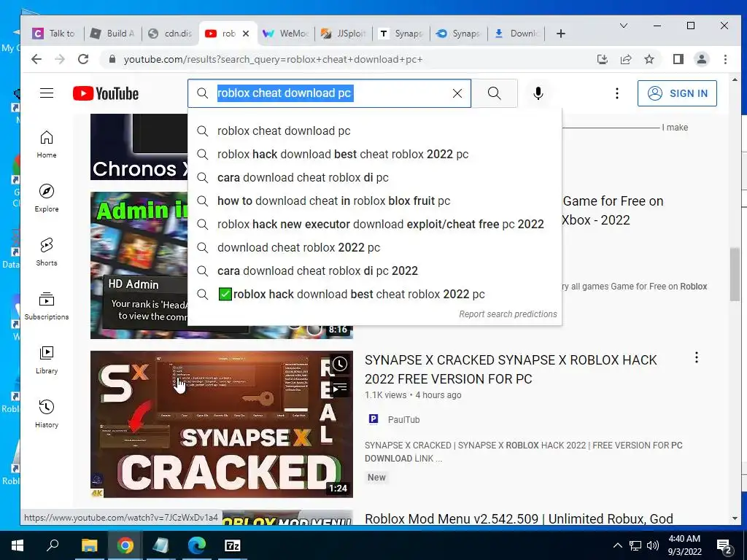Click the page vertical scrollbar thumb
Image resolution: width=747 pixels, height=560 pixels.
point(735,275)
